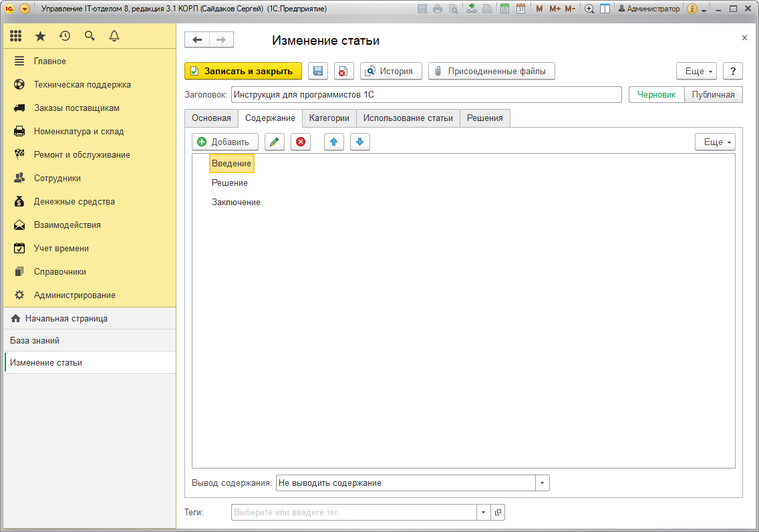The height and width of the screenshot is (532, 759).
Task: Click the zoom magnifier in title bar
Action: tap(589, 9)
